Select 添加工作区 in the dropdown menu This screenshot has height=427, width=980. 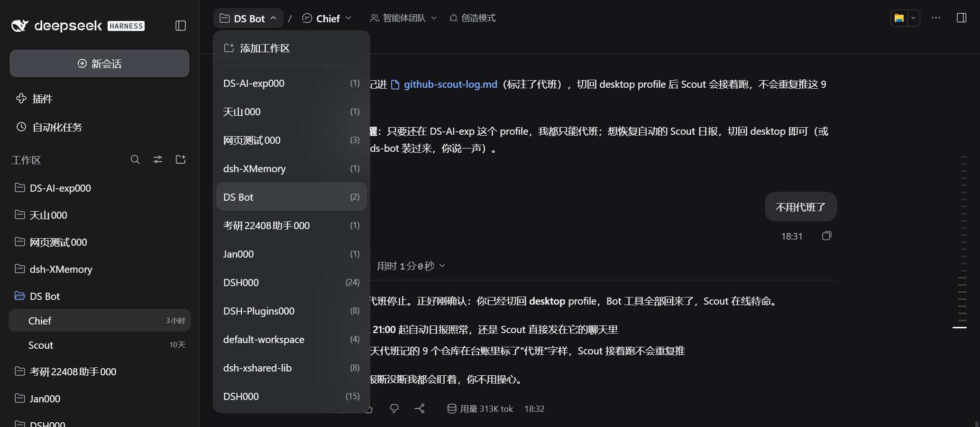[x=291, y=48]
